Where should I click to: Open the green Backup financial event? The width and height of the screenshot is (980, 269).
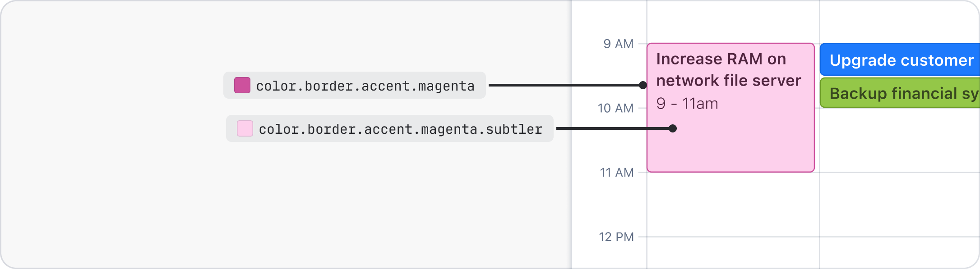900,93
